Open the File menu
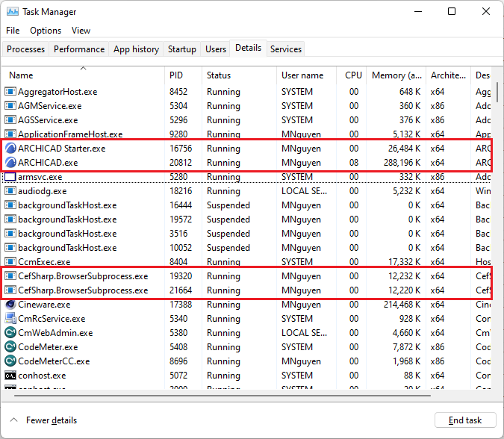 pos(13,31)
